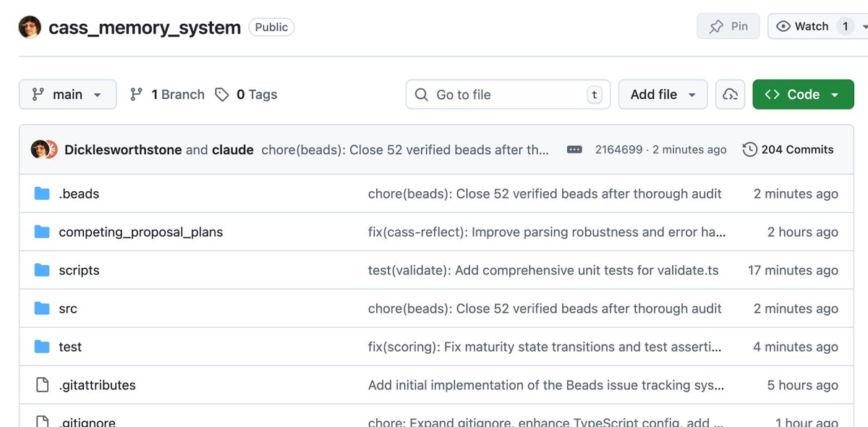This screenshot has width=868, height=427.
Task: Click the .gitattributes file icon
Action: tap(42, 385)
